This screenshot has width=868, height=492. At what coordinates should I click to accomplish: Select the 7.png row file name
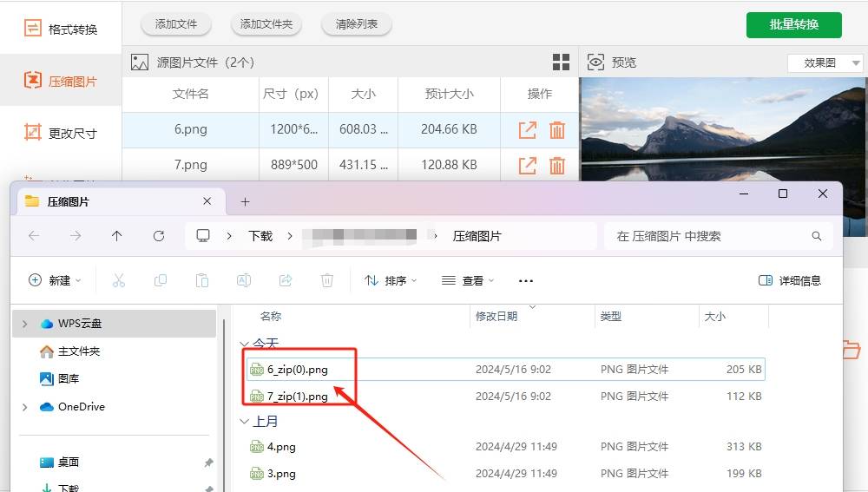[190, 165]
